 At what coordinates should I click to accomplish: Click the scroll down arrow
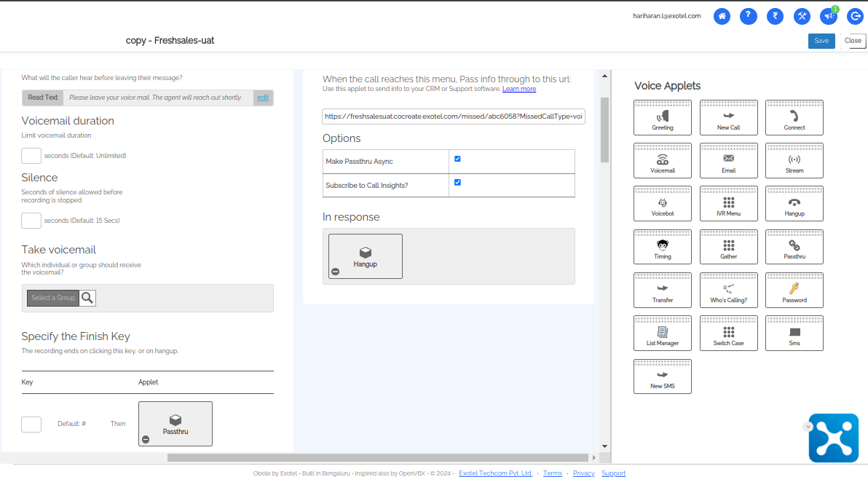(604, 446)
